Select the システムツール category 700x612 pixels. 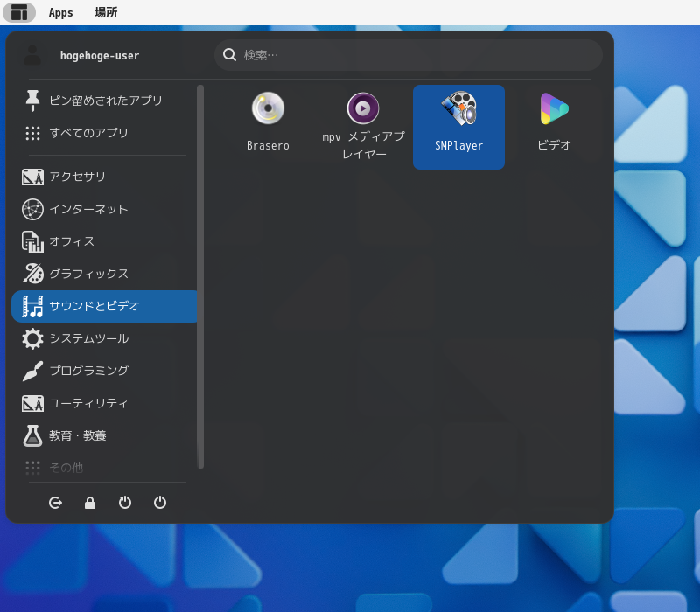(x=104, y=338)
